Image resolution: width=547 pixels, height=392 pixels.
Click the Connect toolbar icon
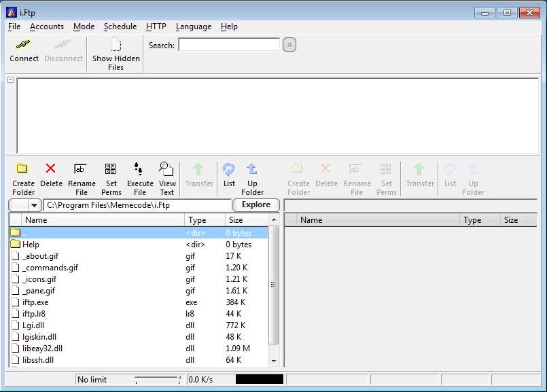24,45
